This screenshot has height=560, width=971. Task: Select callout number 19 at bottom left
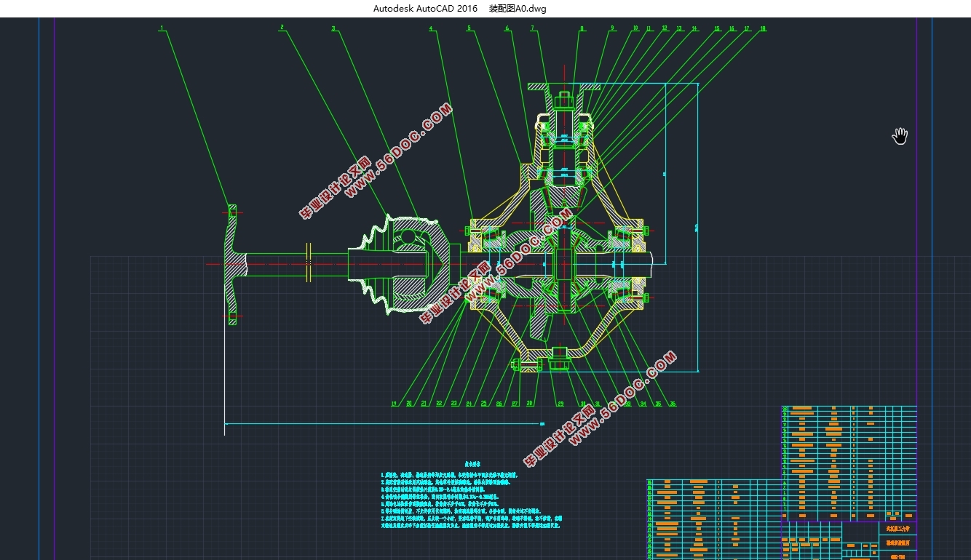394,404
